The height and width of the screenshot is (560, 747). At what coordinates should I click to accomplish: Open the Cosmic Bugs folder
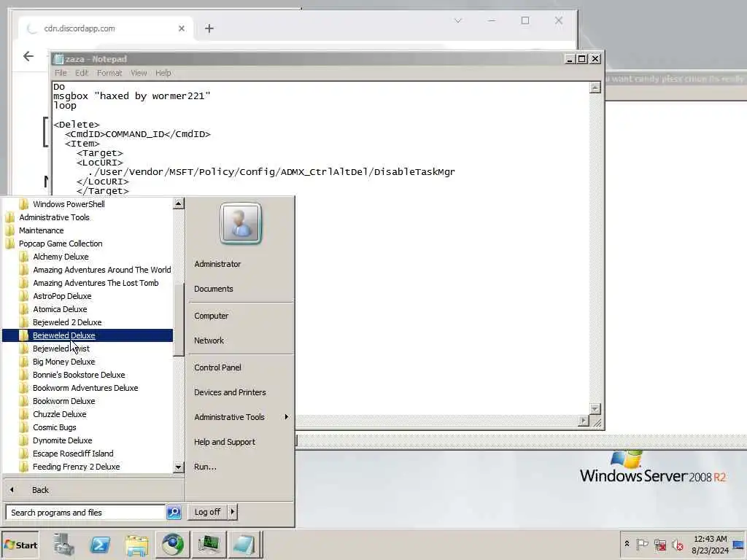(x=54, y=427)
